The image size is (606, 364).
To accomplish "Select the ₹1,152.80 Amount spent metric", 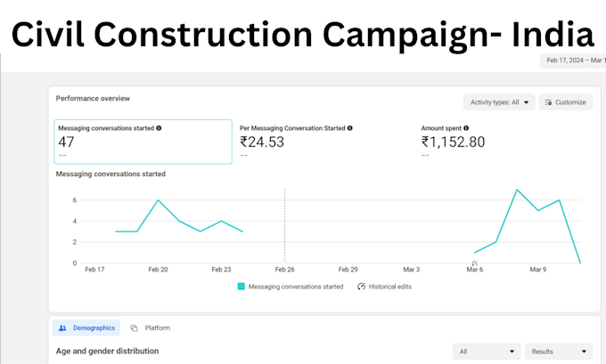I will click(x=453, y=142).
